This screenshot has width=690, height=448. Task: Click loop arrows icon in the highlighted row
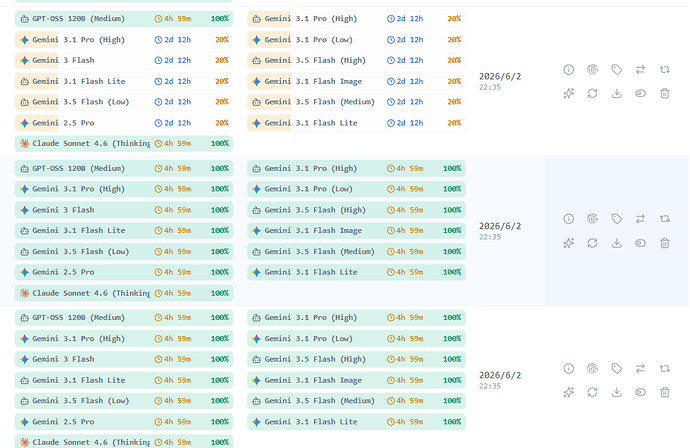(x=664, y=219)
